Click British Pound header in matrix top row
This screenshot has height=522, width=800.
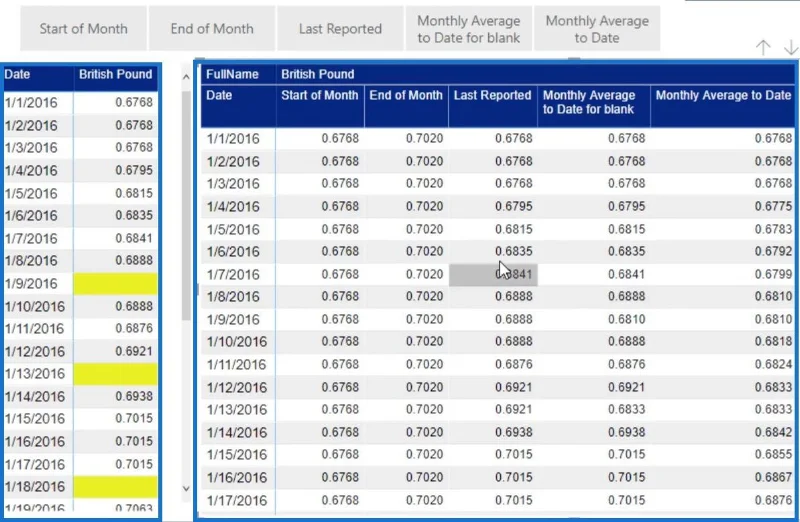317,74
